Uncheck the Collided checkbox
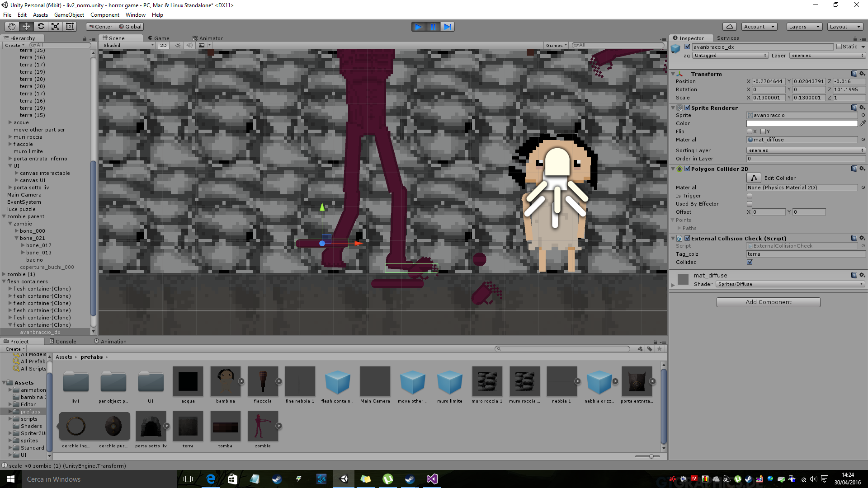This screenshot has width=868, height=488. pyautogui.click(x=750, y=262)
